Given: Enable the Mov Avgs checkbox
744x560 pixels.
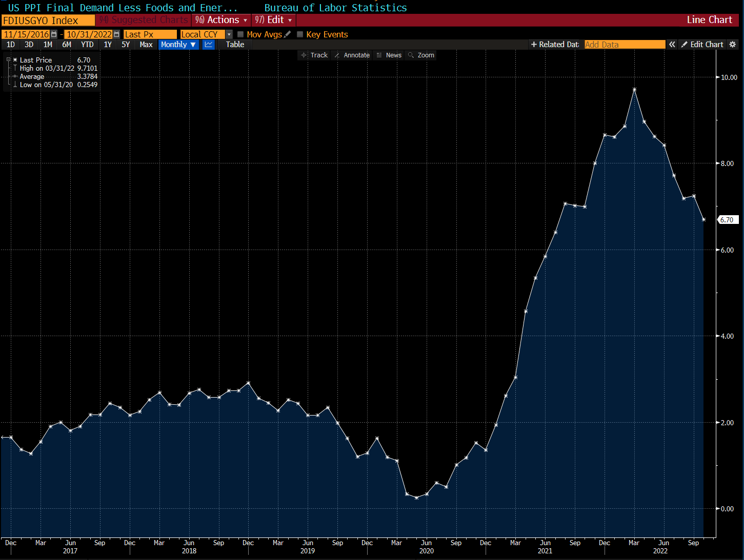Looking at the screenshot, I should (x=241, y=34).
